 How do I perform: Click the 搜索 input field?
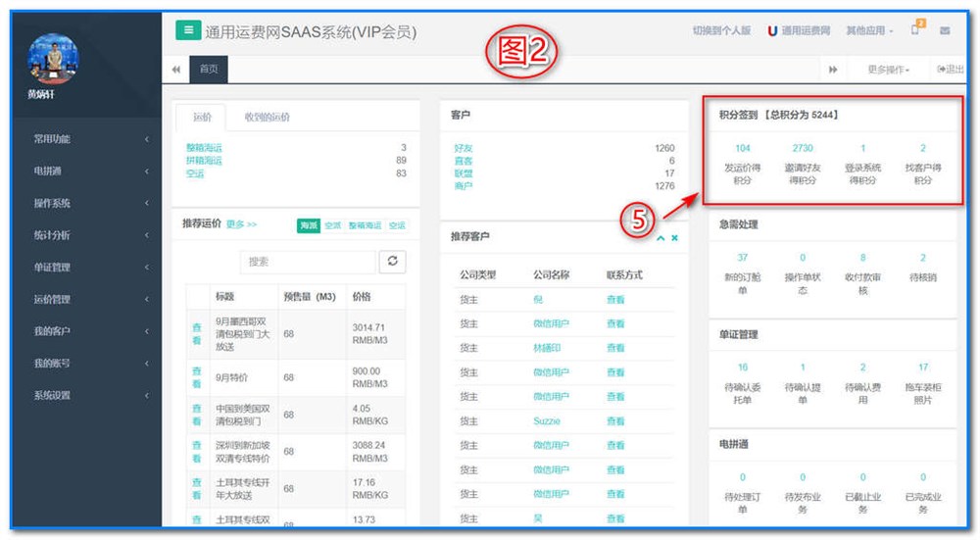coord(308,262)
